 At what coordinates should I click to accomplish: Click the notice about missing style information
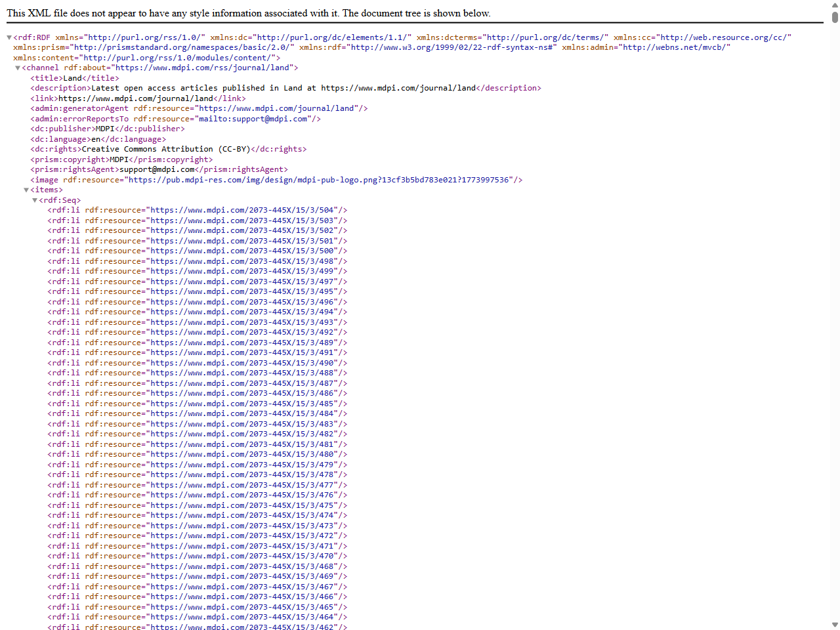pos(248,13)
